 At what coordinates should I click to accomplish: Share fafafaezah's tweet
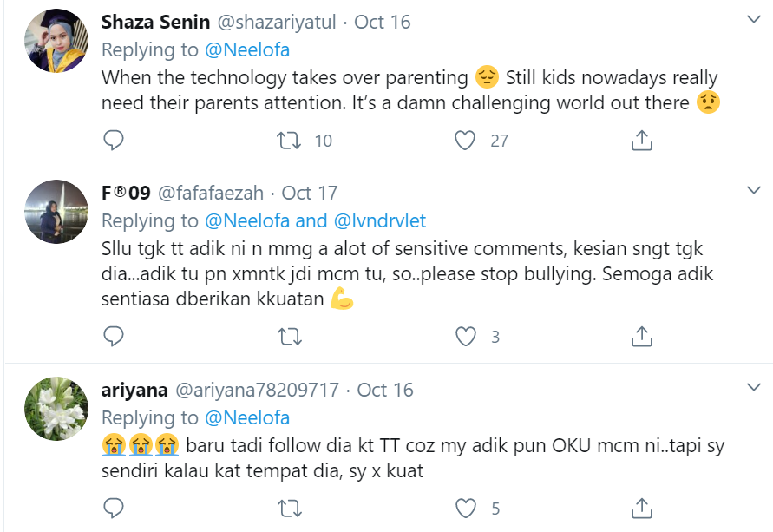tap(641, 336)
